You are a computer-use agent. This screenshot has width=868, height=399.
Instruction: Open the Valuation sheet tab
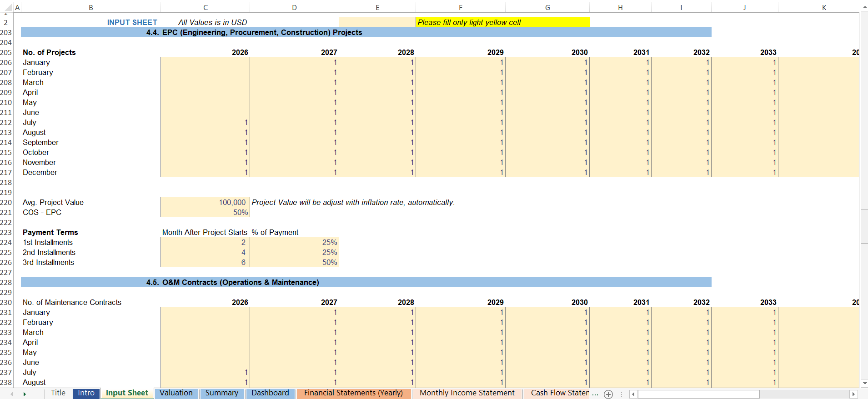point(176,393)
